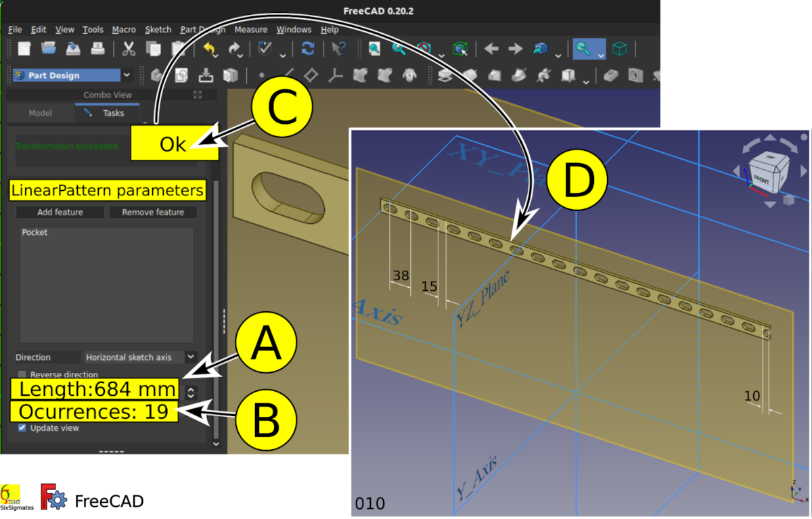This screenshot has width=812, height=519.
Task: Click the sketch icon with down arrow
Action: [207, 75]
